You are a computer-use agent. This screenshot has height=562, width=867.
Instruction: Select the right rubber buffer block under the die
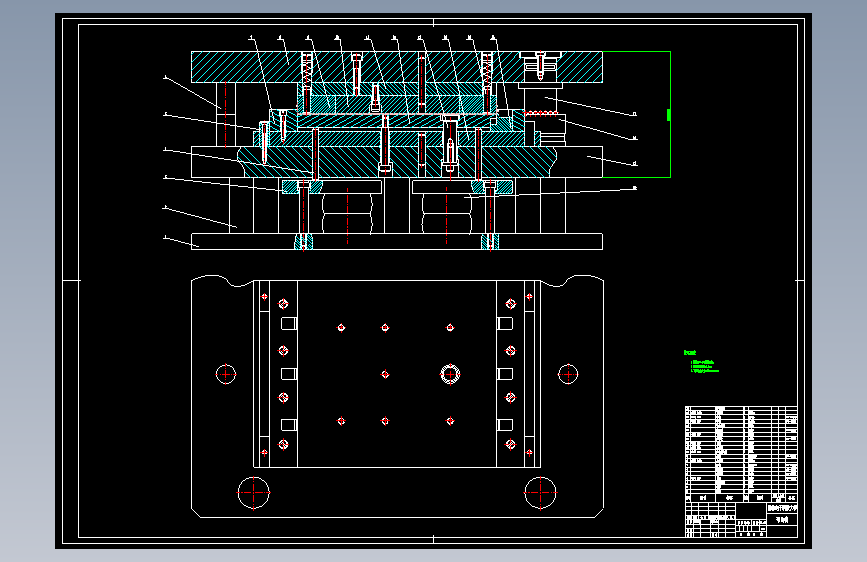[447, 214]
